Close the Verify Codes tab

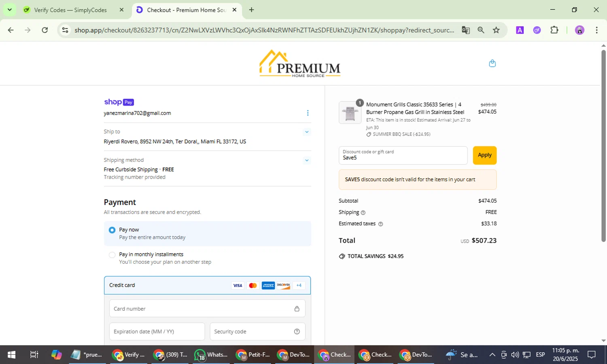pos(121,10)
